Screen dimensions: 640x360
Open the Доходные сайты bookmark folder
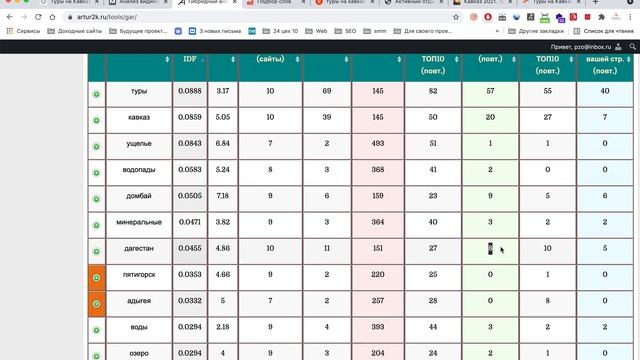(x=75, y=31)
